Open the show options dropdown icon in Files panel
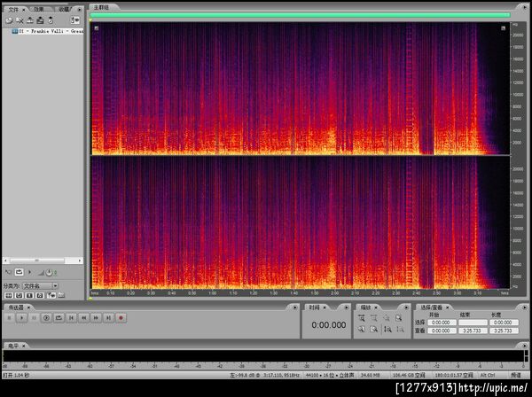532x397 pixels. click(x=75, y=20)
